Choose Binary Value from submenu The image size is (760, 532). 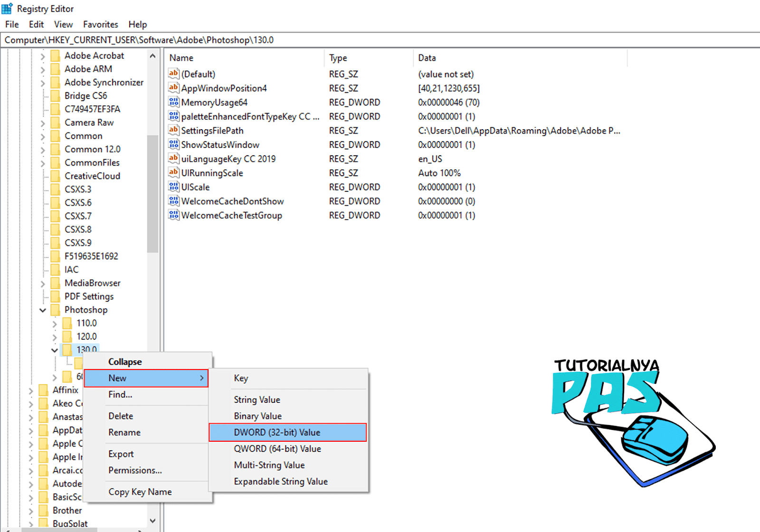click(x=288, y=416)
